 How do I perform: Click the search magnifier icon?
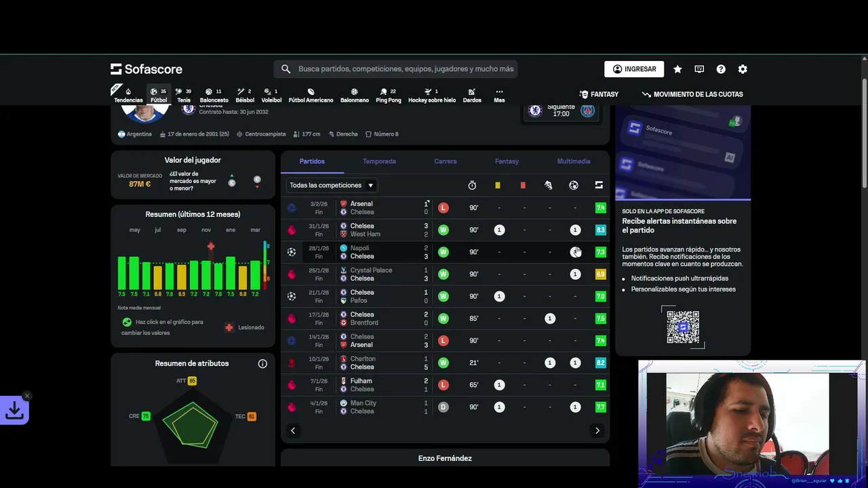click(x=285, y=69)
